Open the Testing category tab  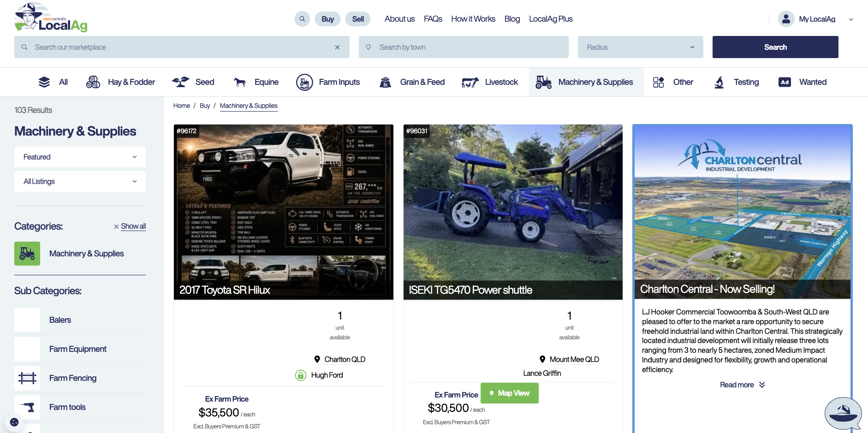point(736,82)
